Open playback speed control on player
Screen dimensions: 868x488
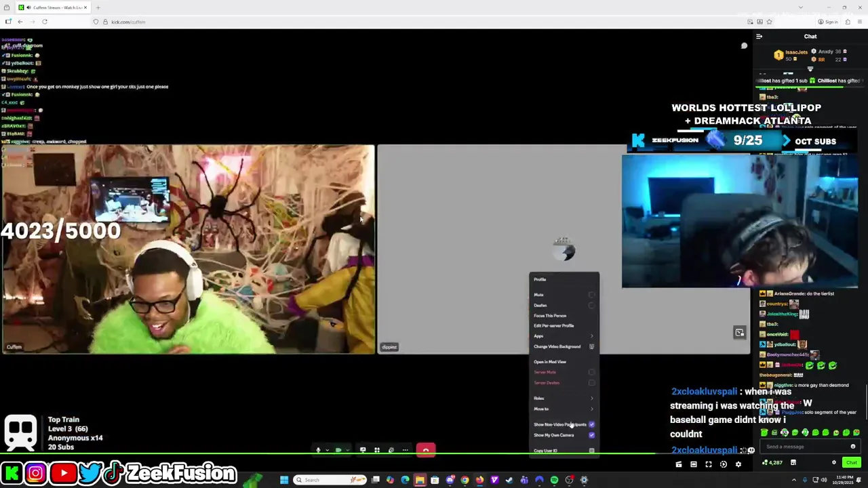coord(724,464)
